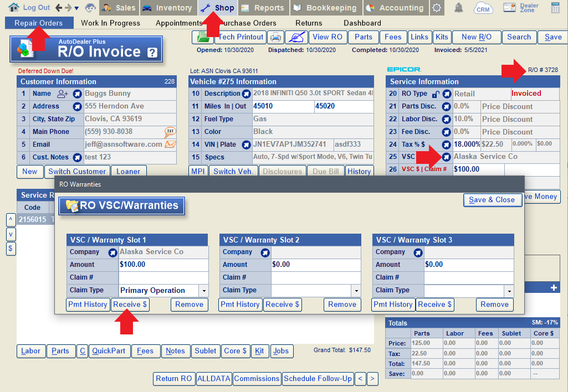Open the Inventory menu
568x392 pixels.
pyautogui.click(x=167, y=8)
